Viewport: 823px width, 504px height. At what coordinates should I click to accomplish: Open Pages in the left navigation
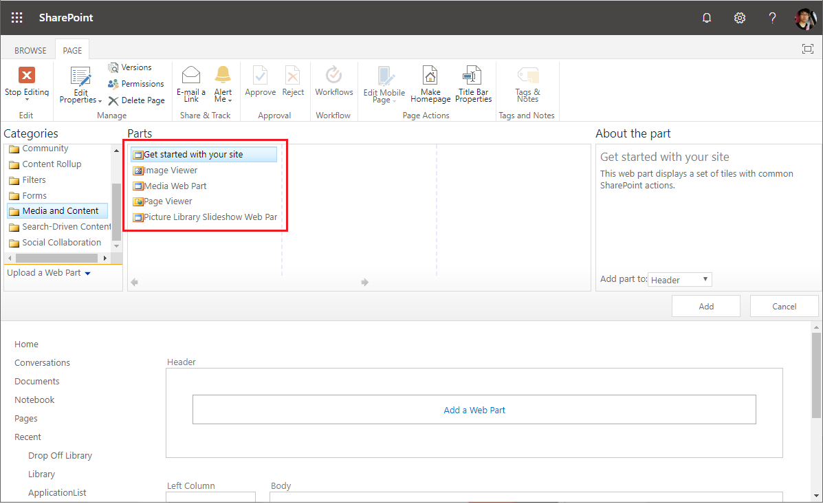click(x=25, y=419)
